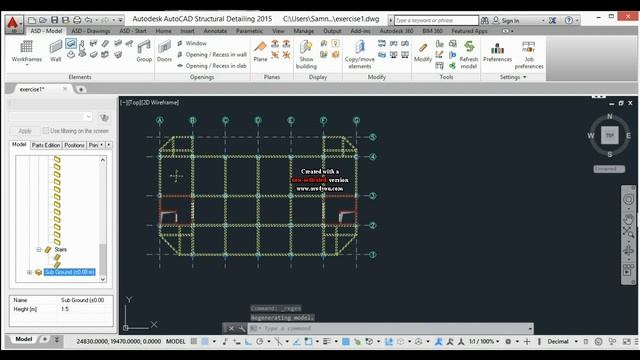The height and width of the screenshot is (360, 640).
Task: Select the Doors tool
Action: coord(164,51)
